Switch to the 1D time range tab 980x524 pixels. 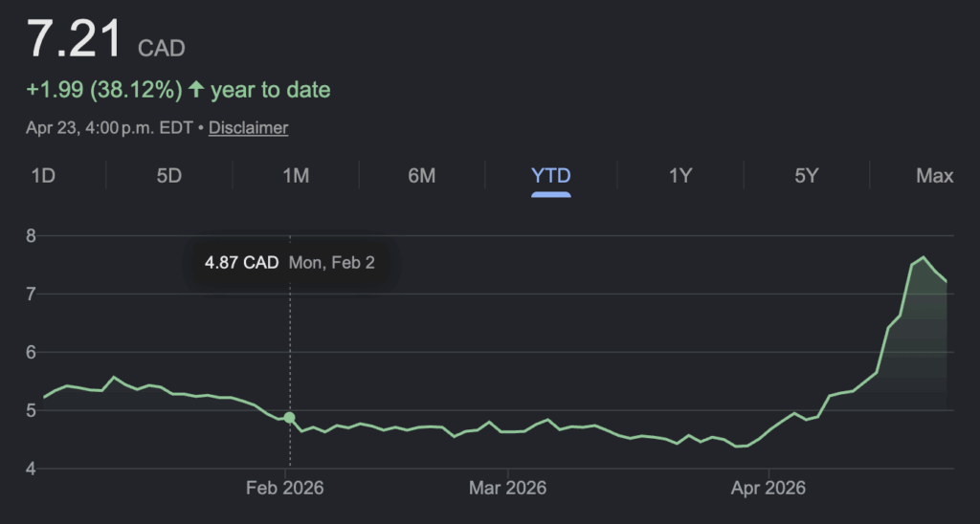[42, 176]
